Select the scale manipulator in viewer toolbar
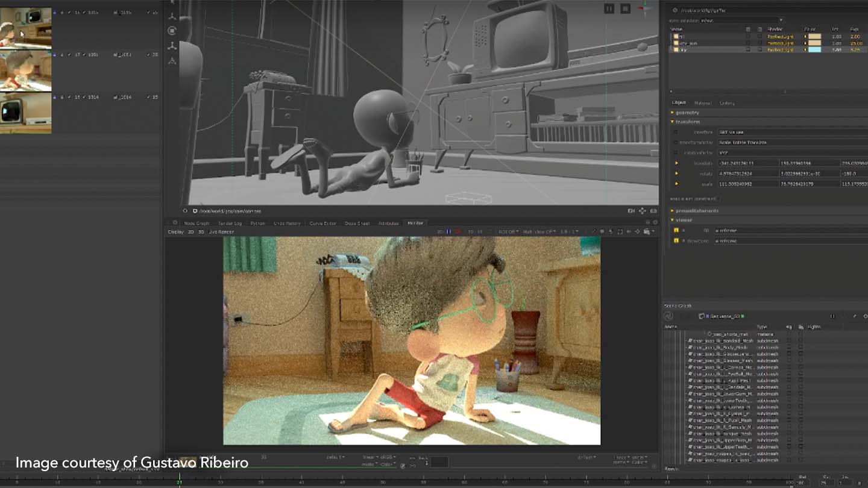This screenshot has width=868, height=488. [x=172, y=46]
